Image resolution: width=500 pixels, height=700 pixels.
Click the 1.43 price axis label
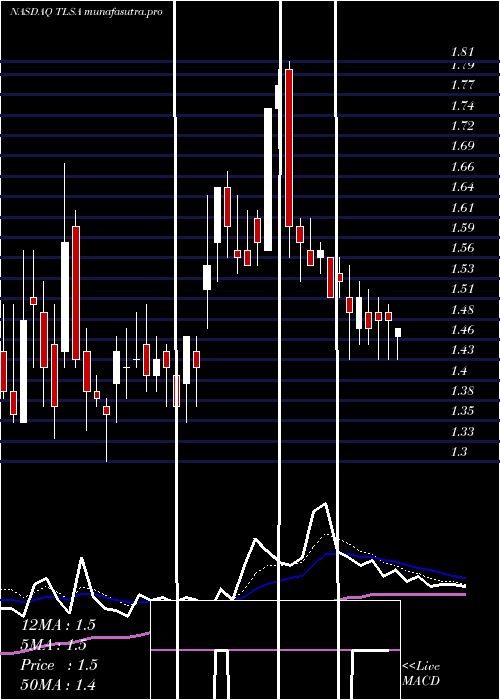[462, 350]
